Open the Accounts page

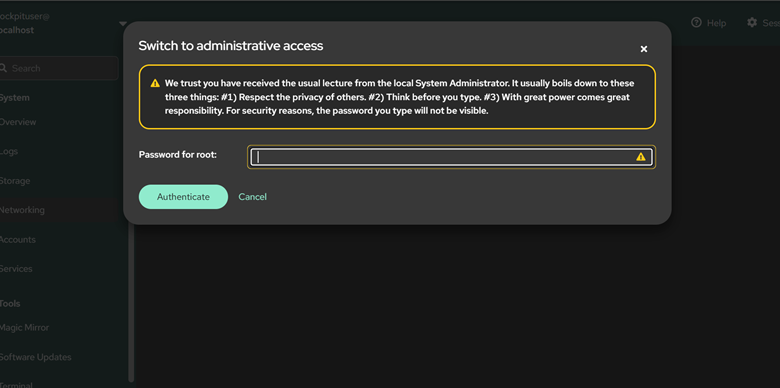pyautogui.click(x=18, y=240)
